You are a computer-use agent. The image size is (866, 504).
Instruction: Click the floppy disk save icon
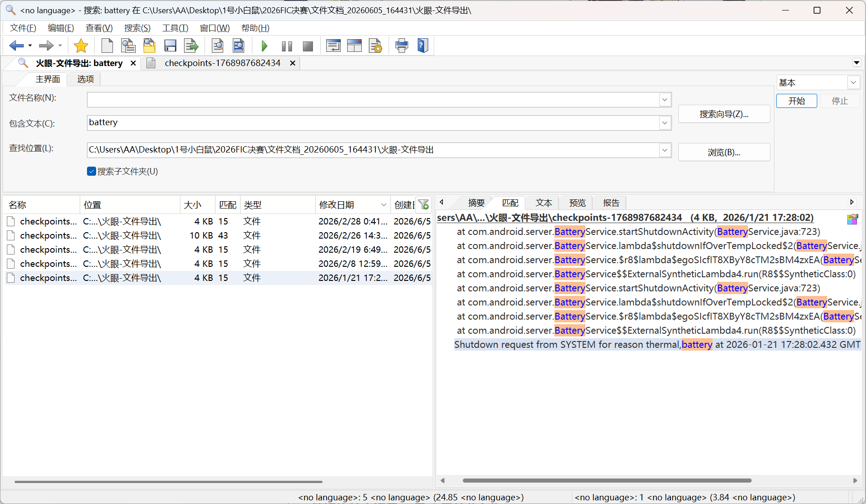(170, 46)
